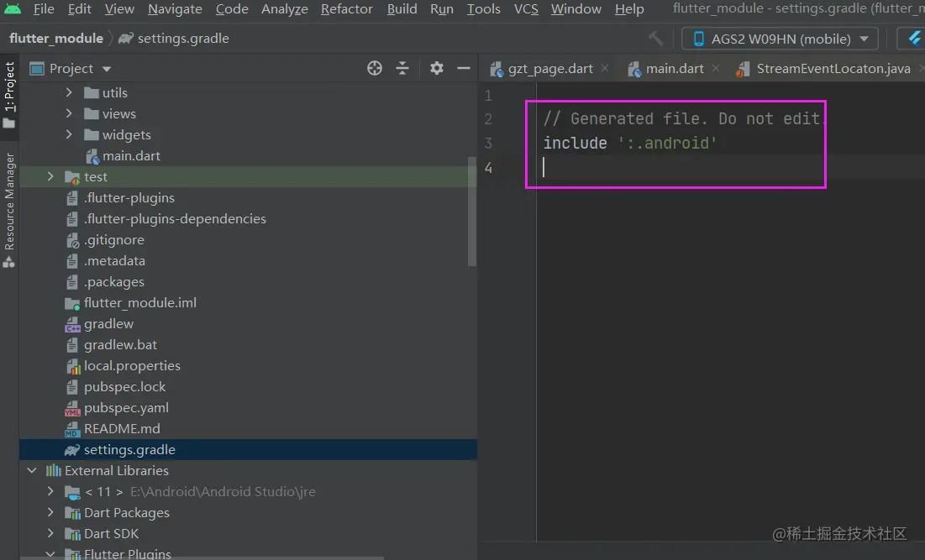925x560 pixels.
Task: Select flutter_module.iml in the tree
Action: tap(139, 302)
